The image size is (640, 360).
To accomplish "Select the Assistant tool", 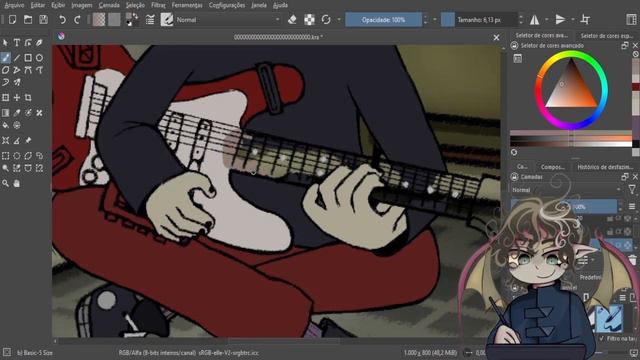I will pyautogui.click(x=5, y=140).
